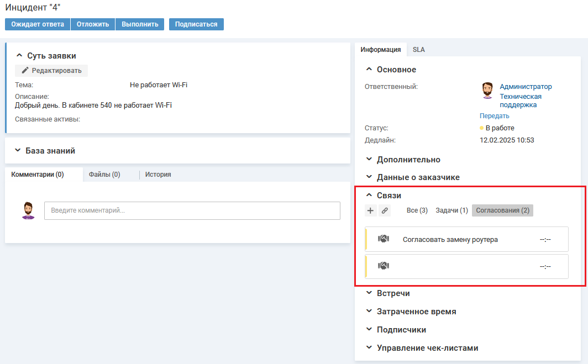Open the Файлы (0) tab

pos(104,175)
